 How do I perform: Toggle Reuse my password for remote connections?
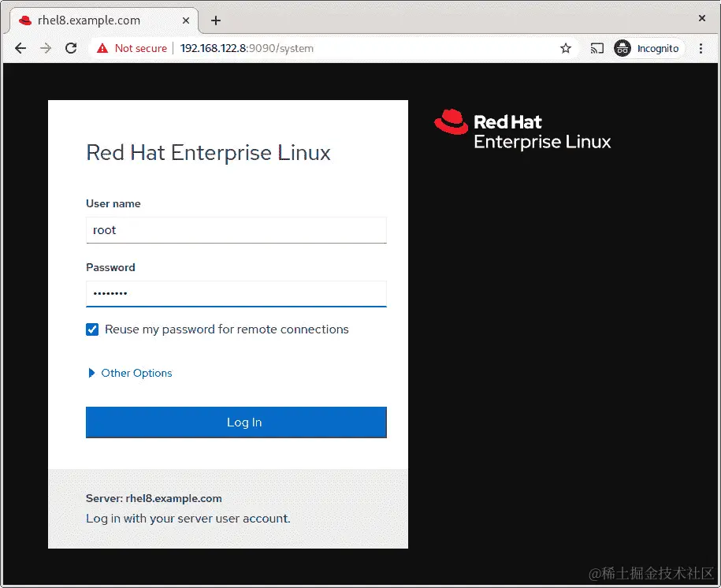pyautogui.click(x=92, y=329)
